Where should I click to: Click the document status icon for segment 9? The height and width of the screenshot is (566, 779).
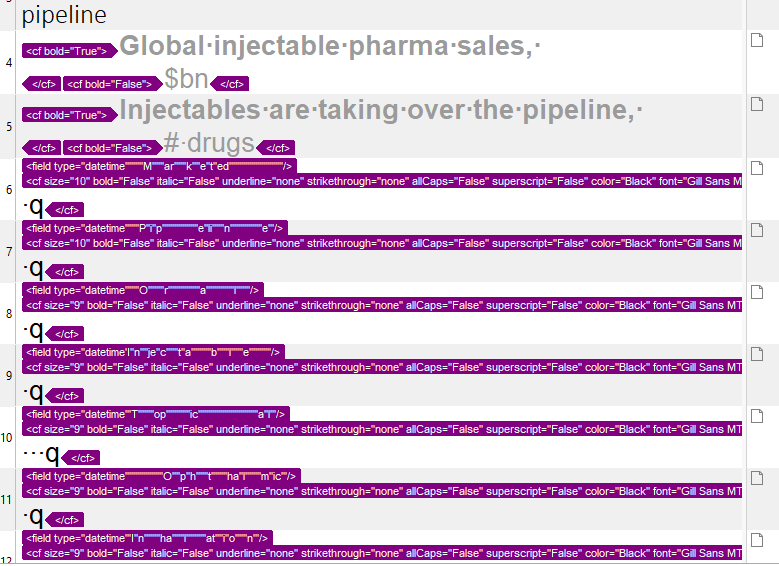pyautogui.click(x=757, y=354)
